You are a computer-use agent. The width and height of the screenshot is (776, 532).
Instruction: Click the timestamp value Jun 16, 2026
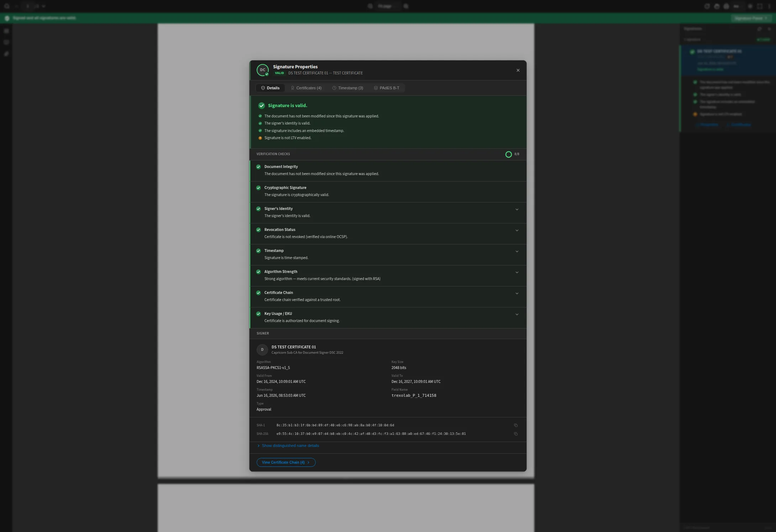(x=281, y=395)
